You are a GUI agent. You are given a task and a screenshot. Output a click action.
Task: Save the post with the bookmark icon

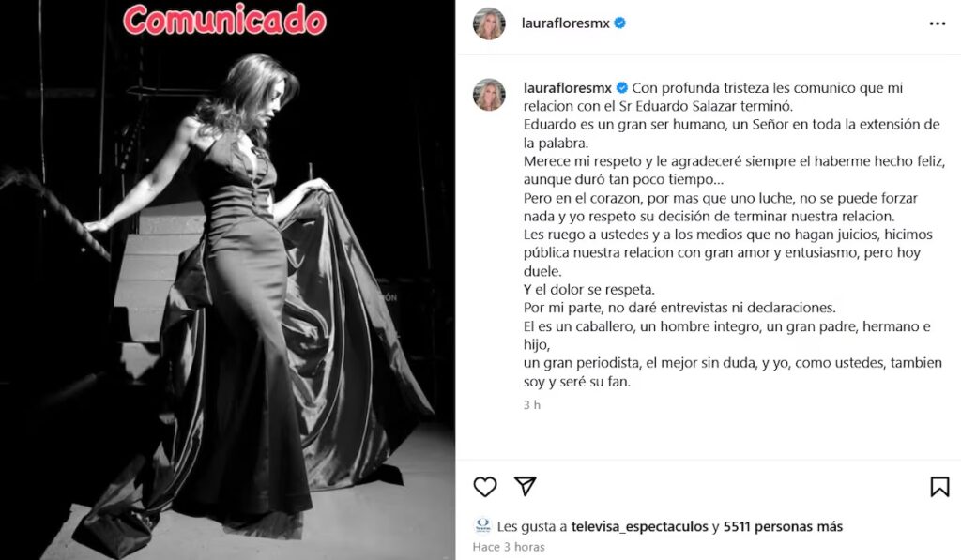coord(939,487)
